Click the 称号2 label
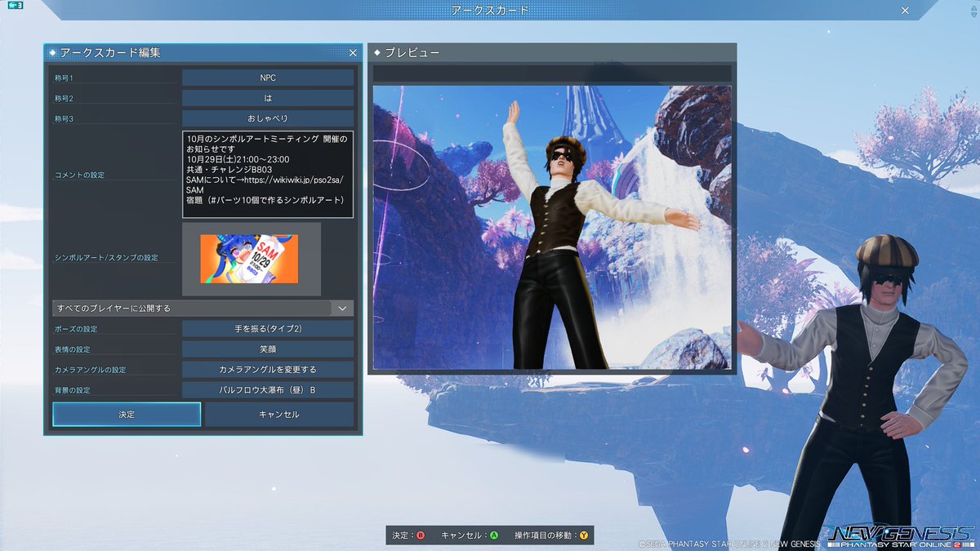 [64, 98]
